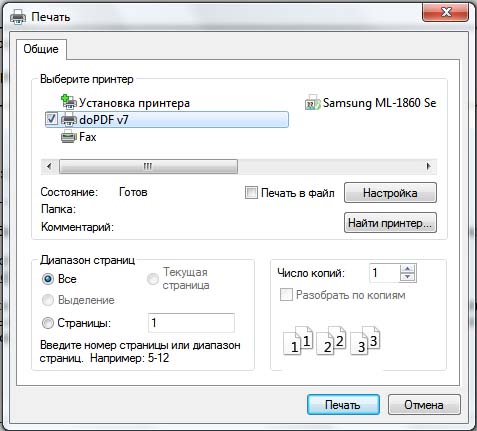
Task: Click the printer list left scroll arrow
Action: coord(49,166)
